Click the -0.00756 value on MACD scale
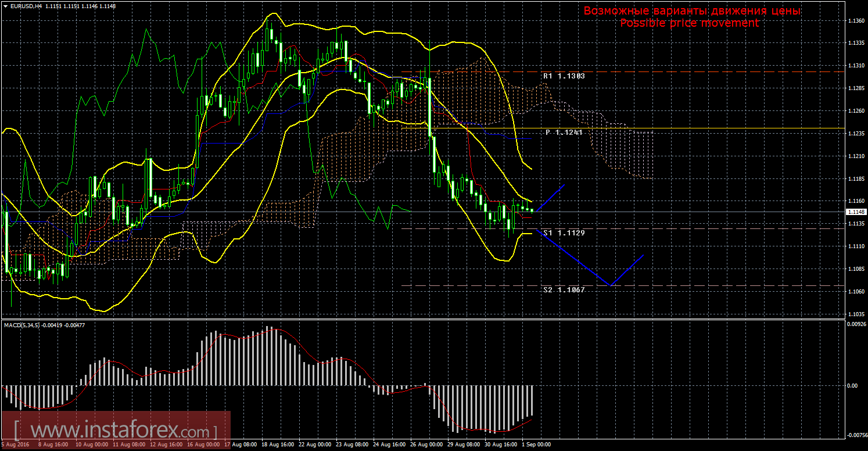Image resolution: width=868 pixels, height=451 pixels. [854, 434]
